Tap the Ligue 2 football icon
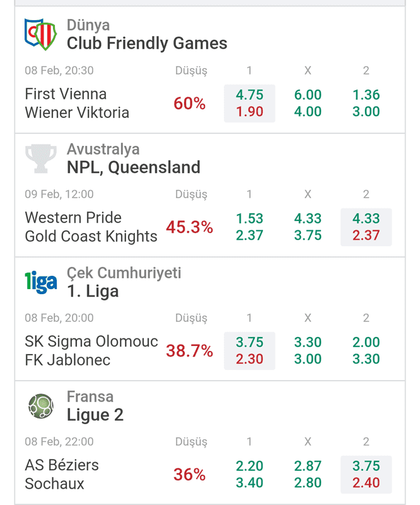This screenshot has height=505, width=420. pos(41,406)
